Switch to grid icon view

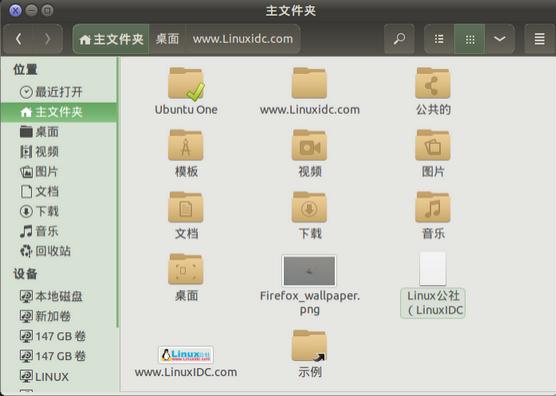tap(469, 39)
